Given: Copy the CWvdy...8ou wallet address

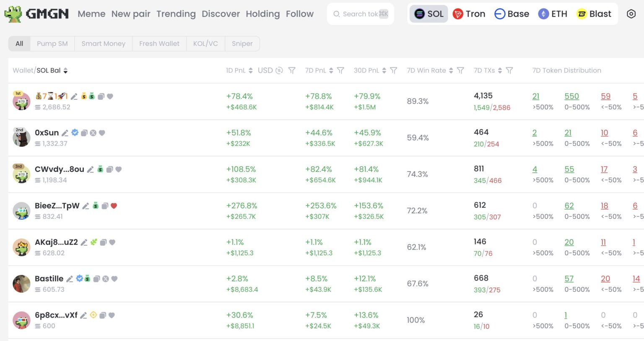Looking at the screenshot, I should [x=109, y=169].
